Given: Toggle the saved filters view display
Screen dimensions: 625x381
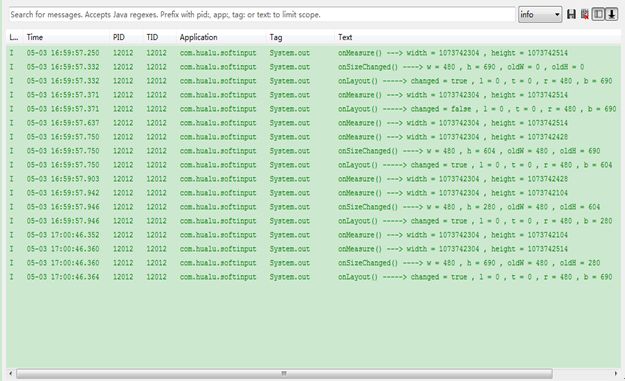Looking at the screenshot, I should click(x=598, y=15).
